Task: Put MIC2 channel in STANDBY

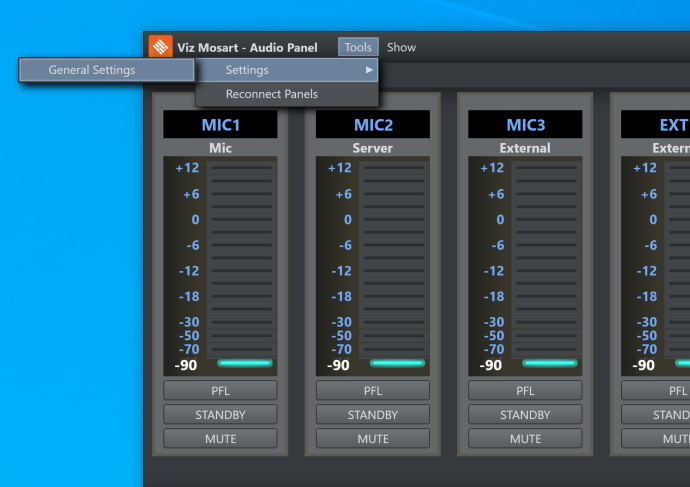Action: pyautogui.click(x=373, y=415)
